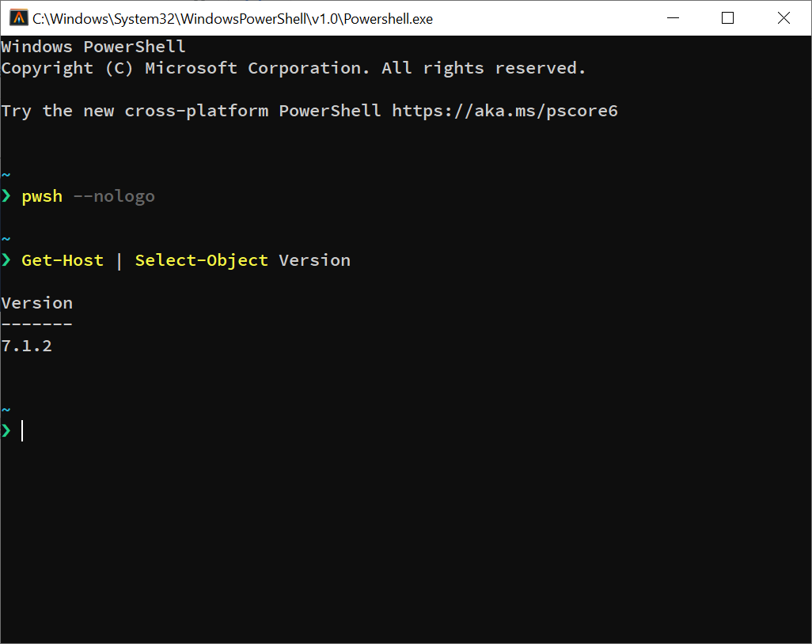This screenshot has width=812, height=644.
Task: Select the pwsh command text
Action: (41, 195)
